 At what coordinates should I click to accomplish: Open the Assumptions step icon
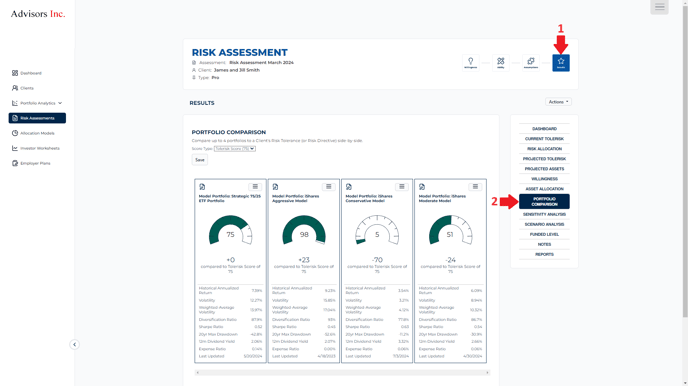click(530, 63)
